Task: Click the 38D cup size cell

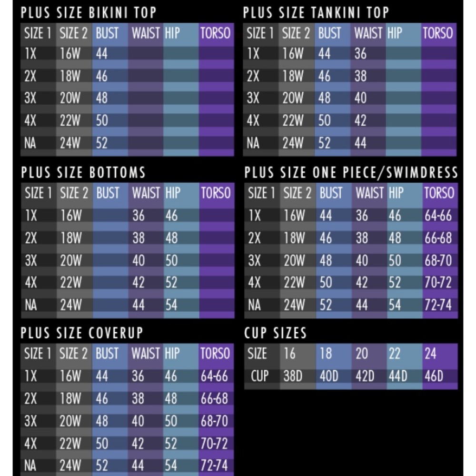Action: pos(293,376)
